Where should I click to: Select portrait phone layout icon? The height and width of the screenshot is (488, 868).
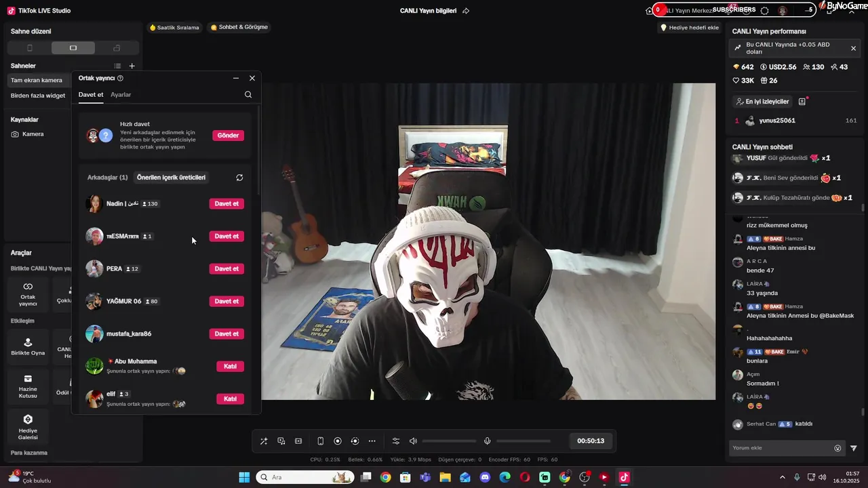29,48
